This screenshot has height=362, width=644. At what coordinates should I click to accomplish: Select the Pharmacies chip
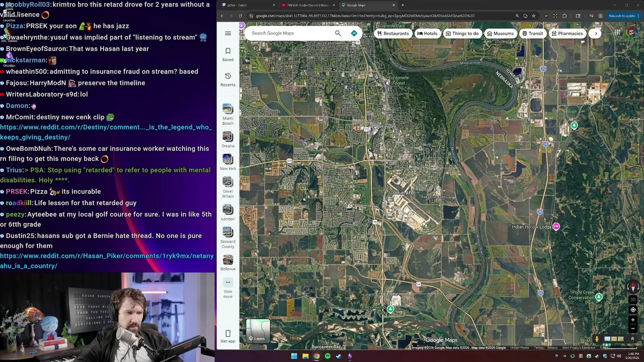tap(567, 33)
